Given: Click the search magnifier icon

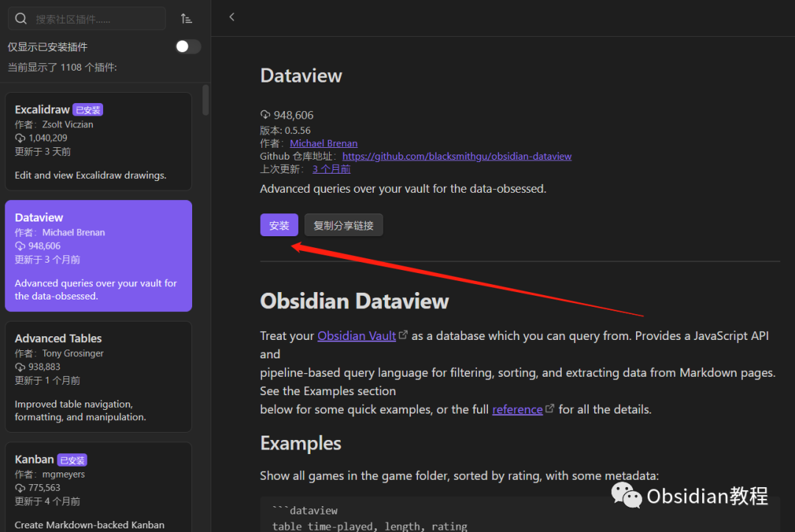Looking at the screenshot, I should point(21,18).
